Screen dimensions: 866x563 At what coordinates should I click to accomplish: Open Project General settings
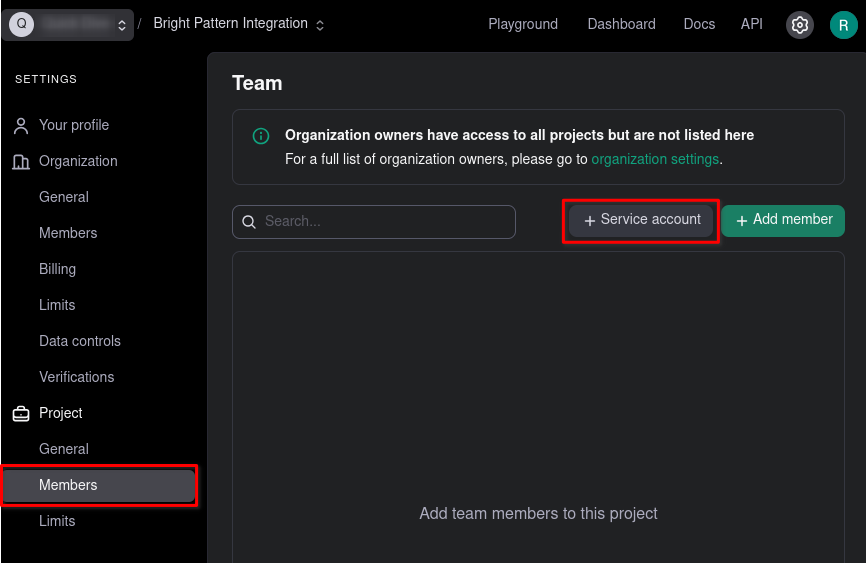click(x=64, y=449)
